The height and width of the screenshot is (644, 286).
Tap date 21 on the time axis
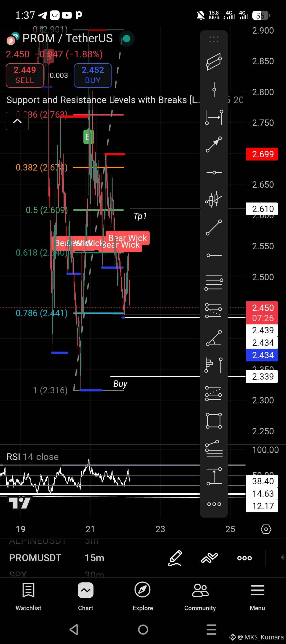90,529
